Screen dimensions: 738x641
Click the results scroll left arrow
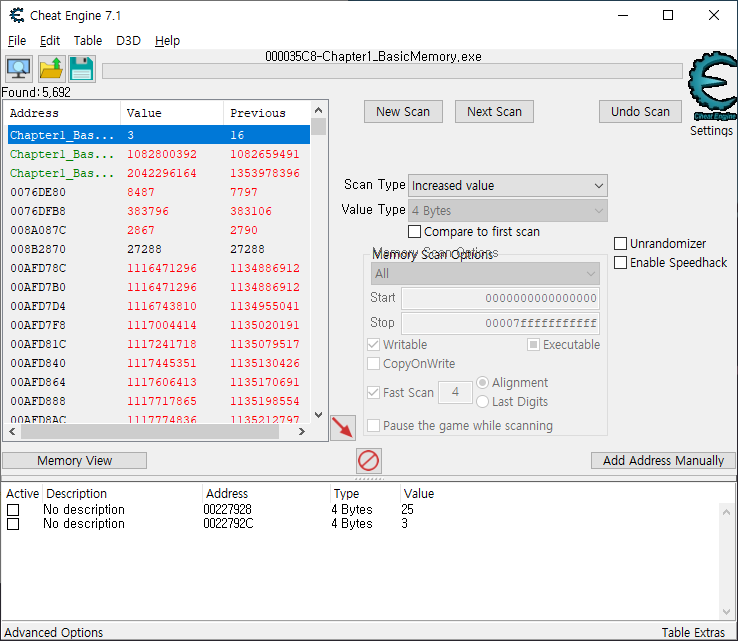point(12,432)
